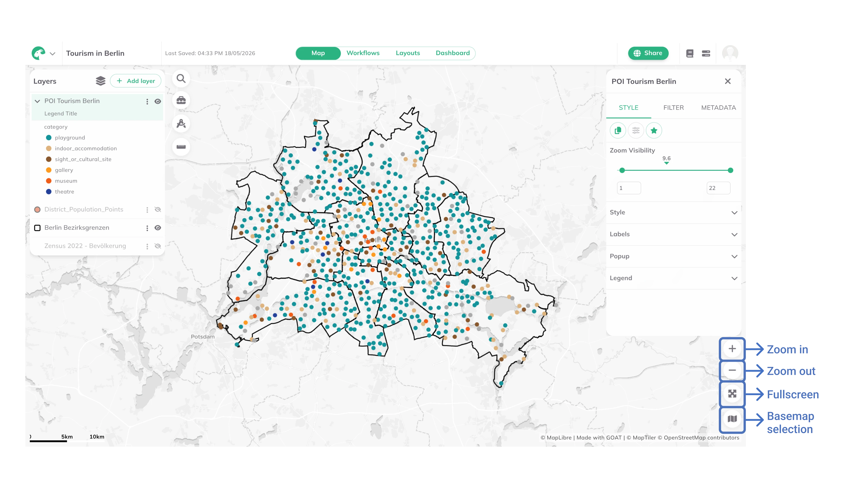Switch to the Dashboard view
The width and height of the screenshot is (868, 488).
click(453, 53)
